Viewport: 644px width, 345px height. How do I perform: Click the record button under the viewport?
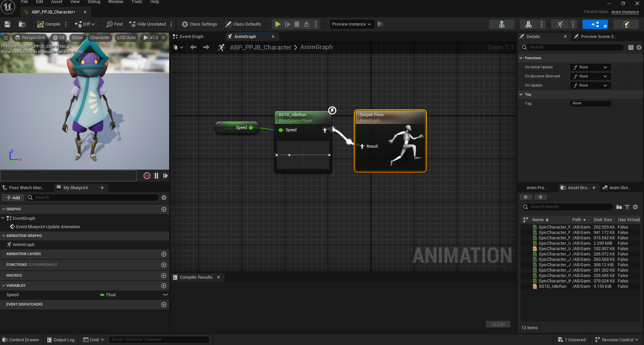[x=147, y=176]
